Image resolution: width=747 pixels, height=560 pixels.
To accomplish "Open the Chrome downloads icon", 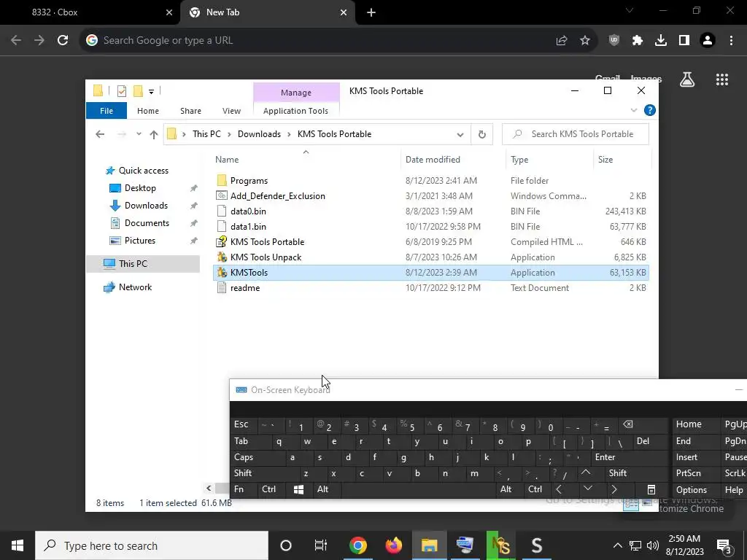I will point(661,41).
